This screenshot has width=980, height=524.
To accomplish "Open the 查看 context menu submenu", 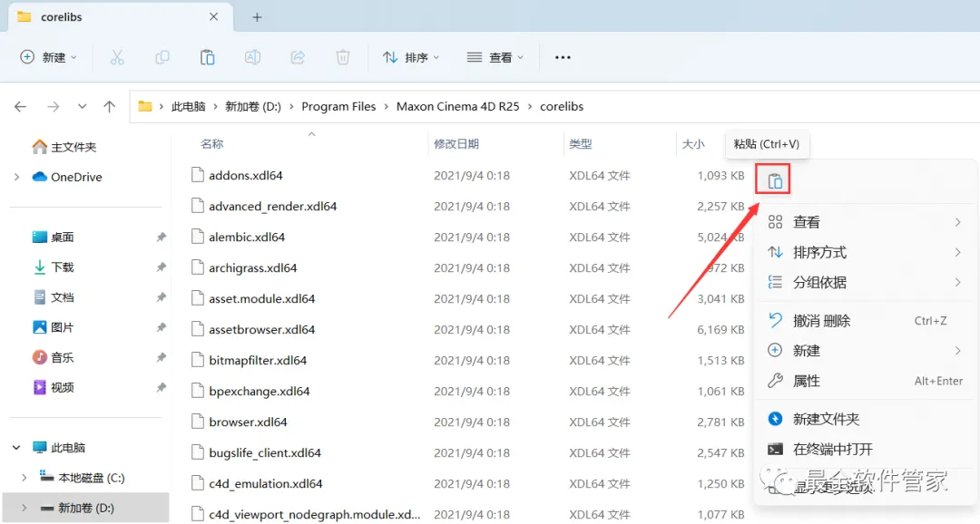I will [865, 222].
